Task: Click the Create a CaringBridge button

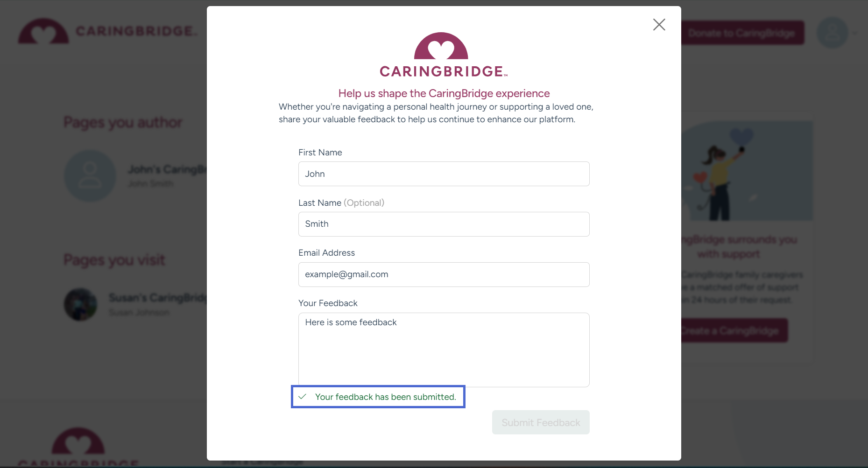Action: click(x=734, y=330)
